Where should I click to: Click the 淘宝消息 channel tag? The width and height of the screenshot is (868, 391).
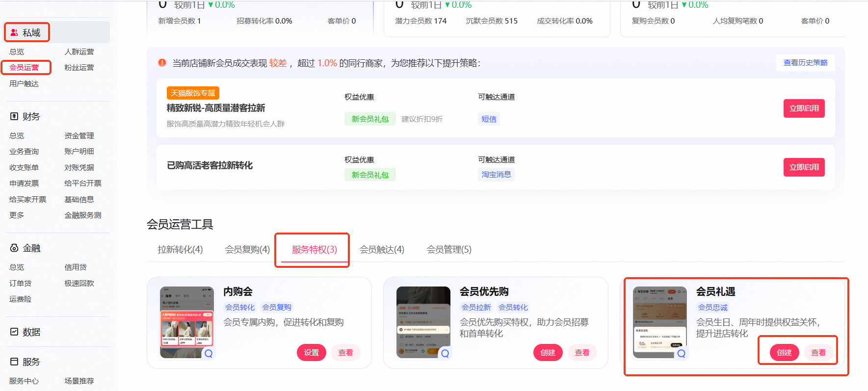click(x=496, y=175)
